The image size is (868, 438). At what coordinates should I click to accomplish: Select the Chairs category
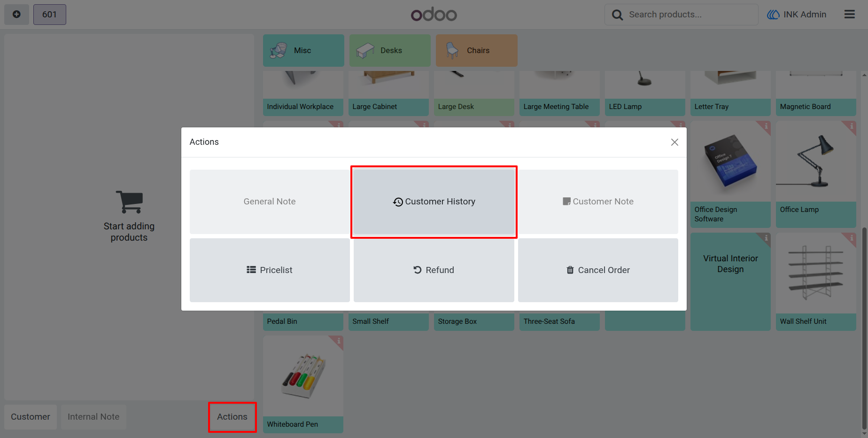coord(476,50)
